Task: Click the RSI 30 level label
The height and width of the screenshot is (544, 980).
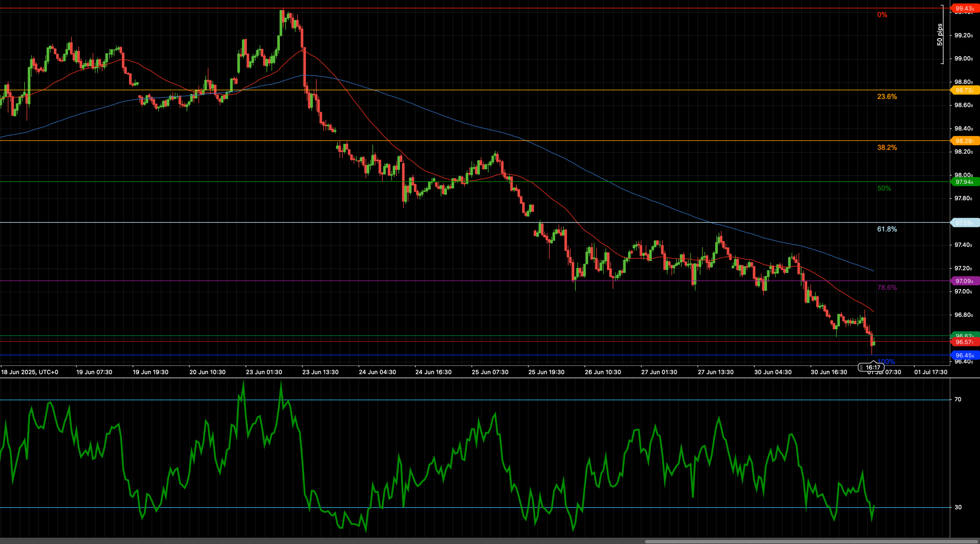Action: 958,507
